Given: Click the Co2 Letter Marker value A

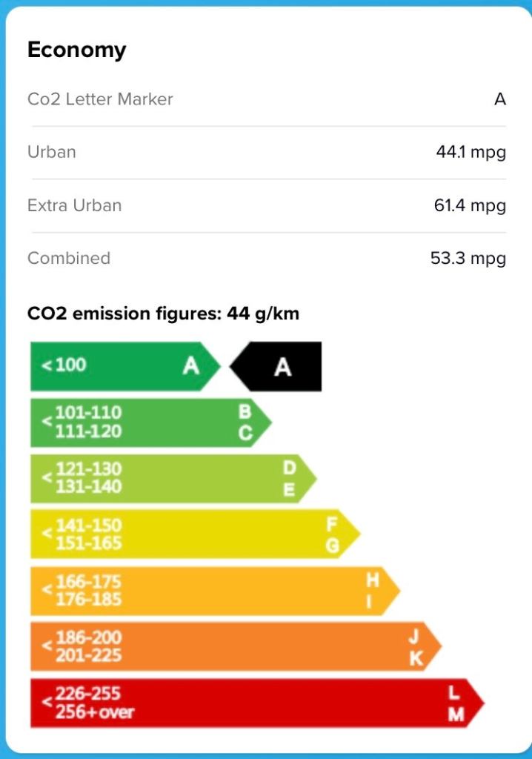Looking at the screenshot, I should tap(500, 99).
